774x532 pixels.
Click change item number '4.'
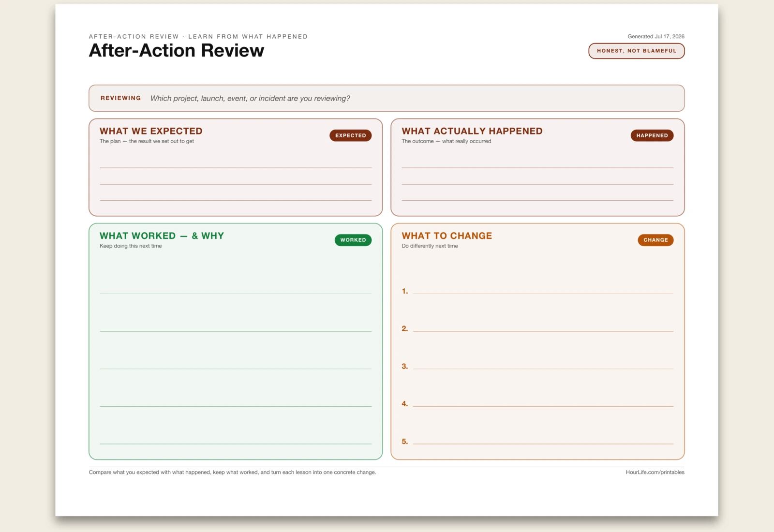tap(405, 404)
